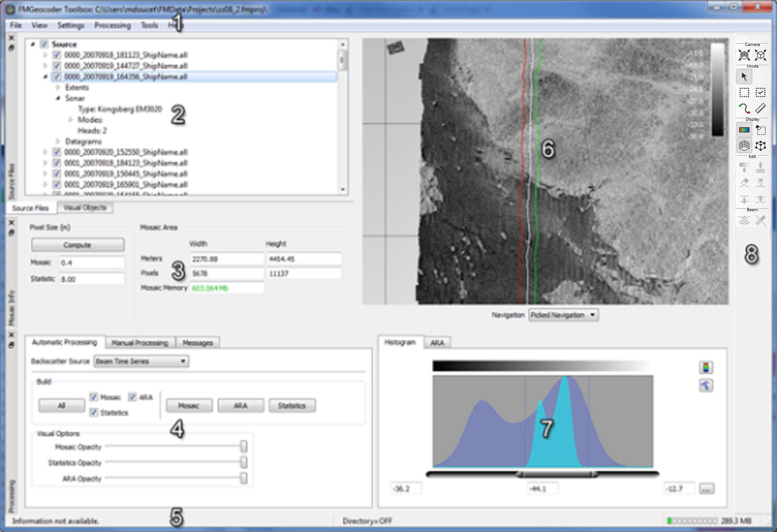Viewport: 777px width, 532px height.
Task: Toggle the color map display icon
Action: [x=744, y=130]
